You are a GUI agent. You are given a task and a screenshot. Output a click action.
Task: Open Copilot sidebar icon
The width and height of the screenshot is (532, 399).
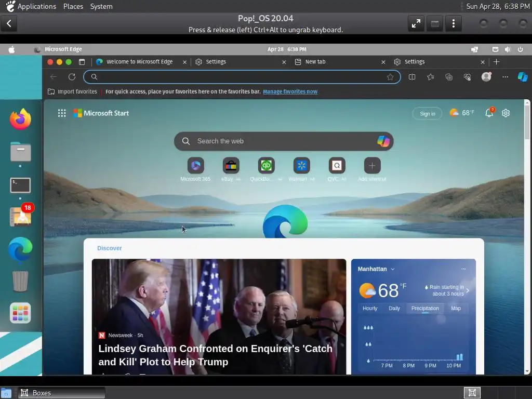[x=523, y=77]
